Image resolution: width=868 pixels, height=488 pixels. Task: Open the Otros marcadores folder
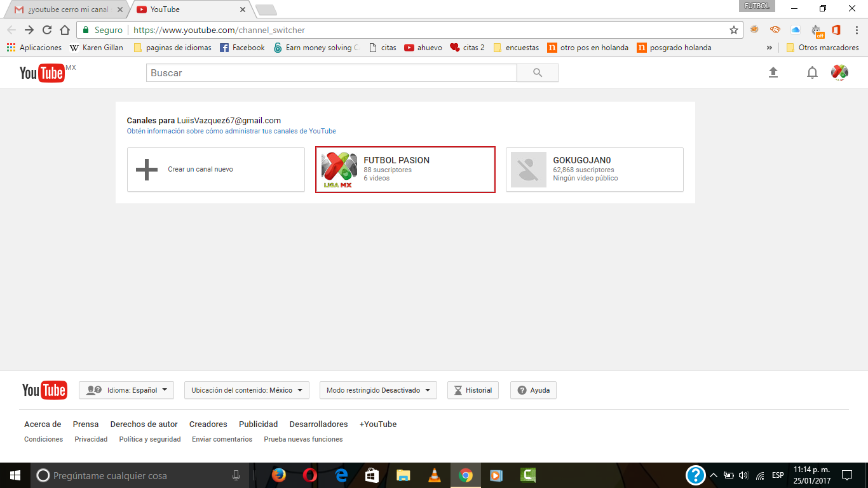click(822, 48)
